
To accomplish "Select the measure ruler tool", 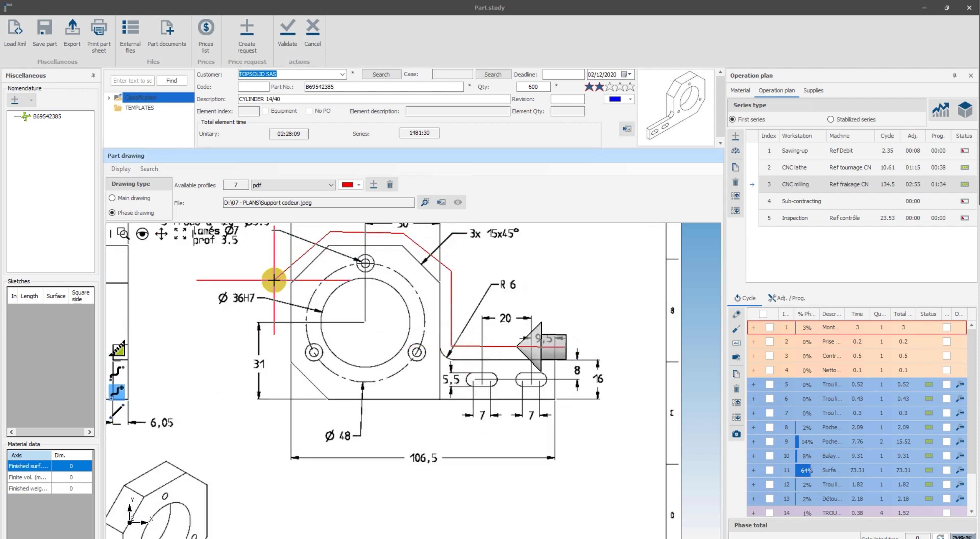I will [118, 349].
